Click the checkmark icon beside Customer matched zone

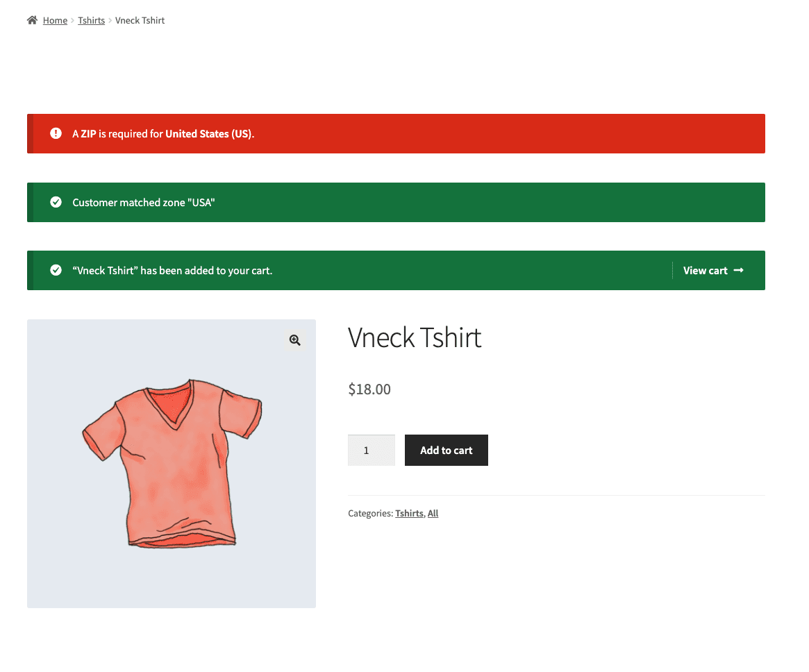point(56,202)
